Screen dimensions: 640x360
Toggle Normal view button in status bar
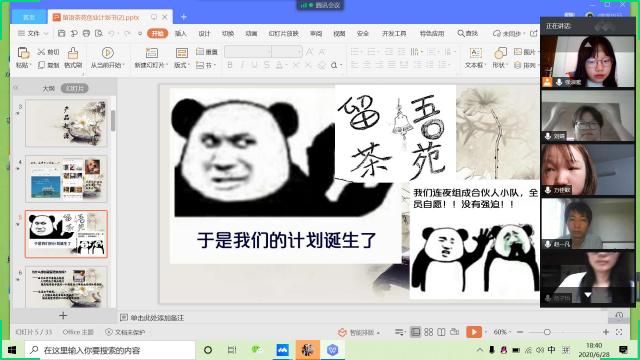click(415, 332)
